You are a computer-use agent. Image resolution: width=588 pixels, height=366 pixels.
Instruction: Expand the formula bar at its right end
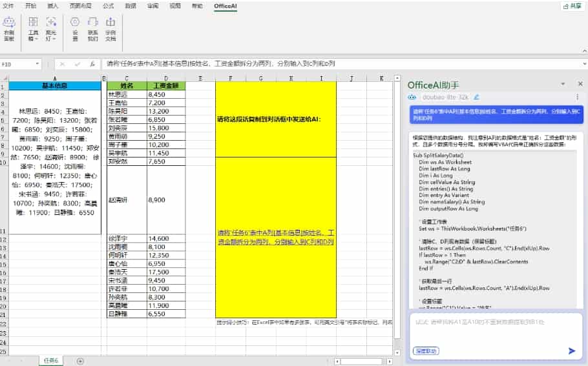pyautogui.click(x=585, y=64)
